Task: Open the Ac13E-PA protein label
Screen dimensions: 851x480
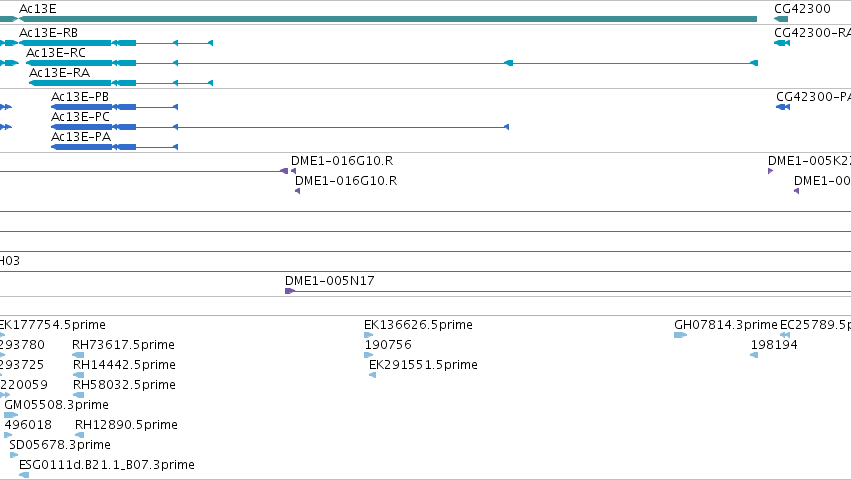Action: click(x=81, y=137)
